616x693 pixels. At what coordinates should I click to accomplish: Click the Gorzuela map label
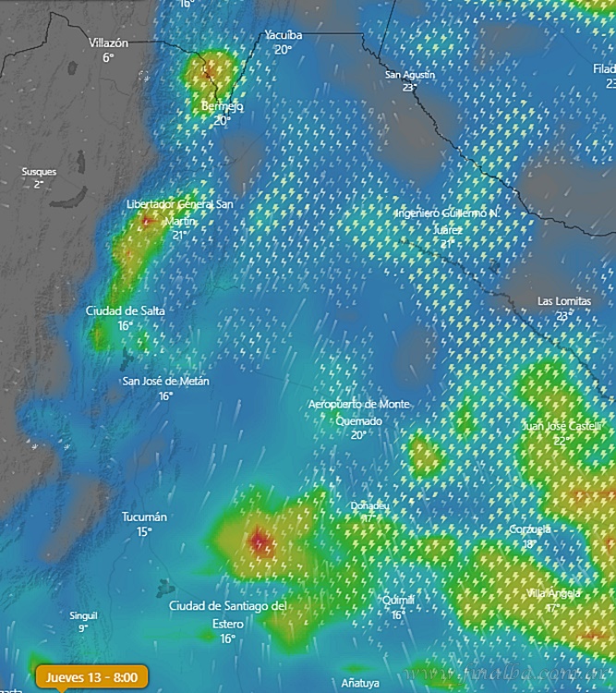[530, 529]
